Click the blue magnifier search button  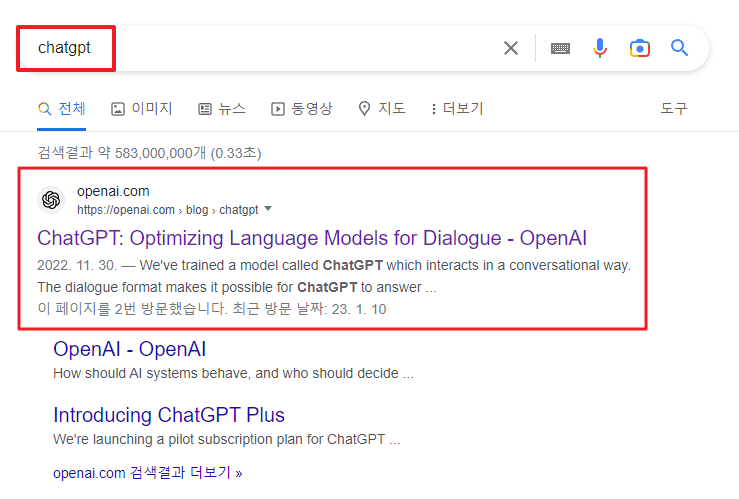(679, 48)
